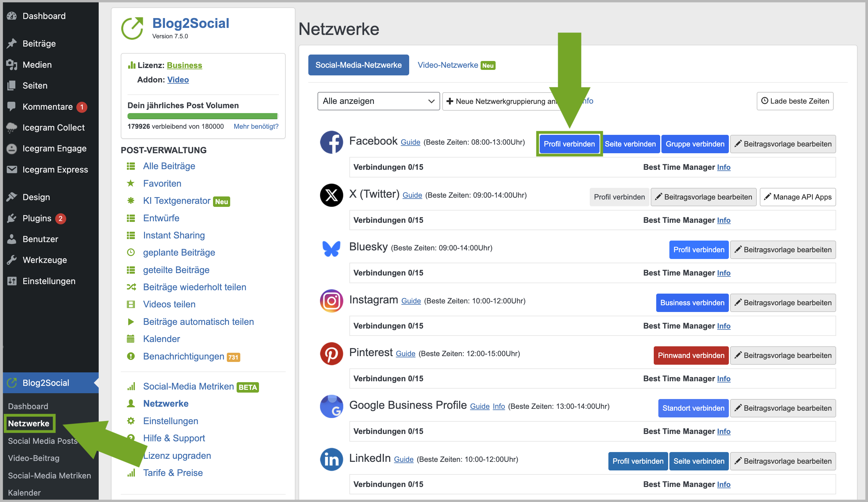868x502 pixels.
Task: Click the Seiten pages icon
Action: pos(12,86)
